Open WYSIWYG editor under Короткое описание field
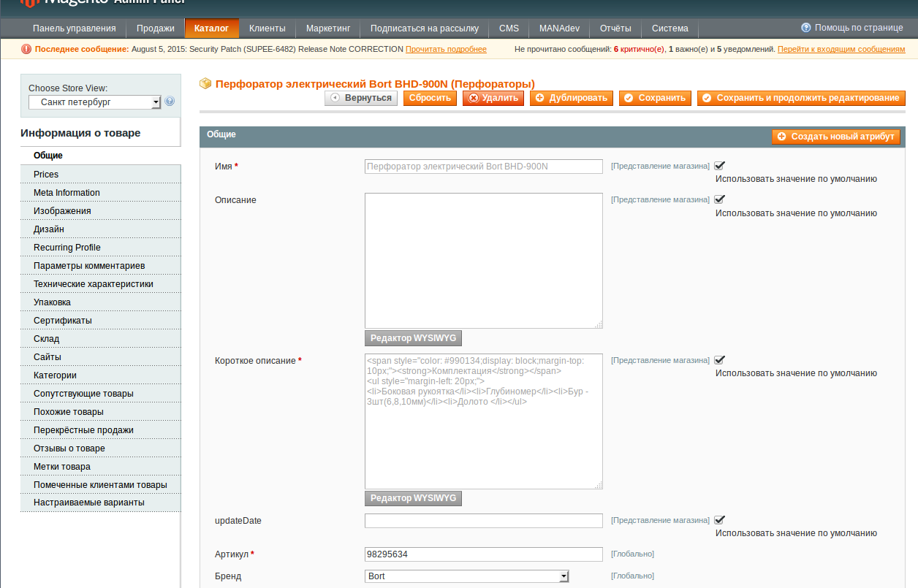The width and height of the screenshot is (918, 588). [x=413, y=498]
